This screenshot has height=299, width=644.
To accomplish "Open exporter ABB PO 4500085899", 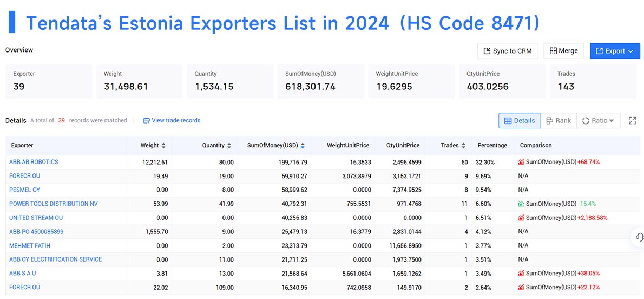I will coord(37,232).
